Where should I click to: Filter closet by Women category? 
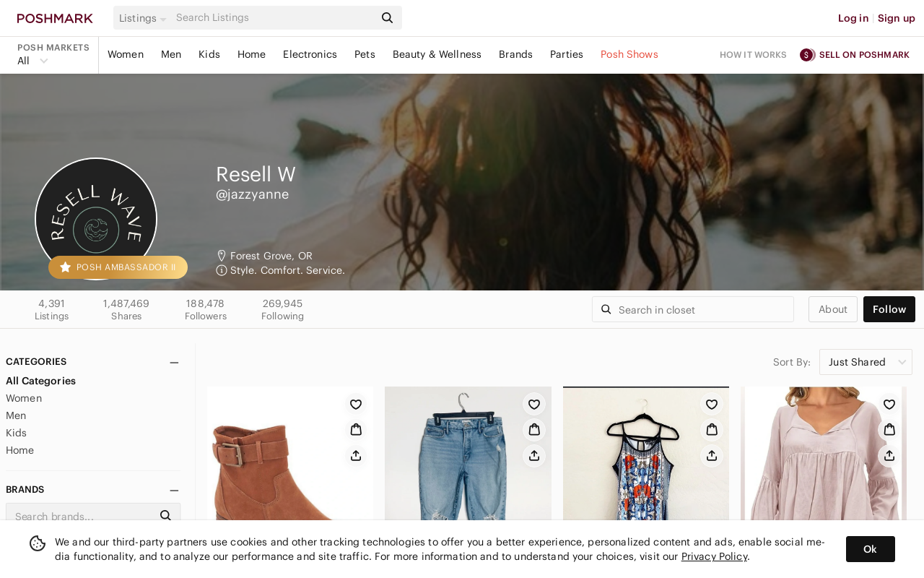click(x=24, y=398)
